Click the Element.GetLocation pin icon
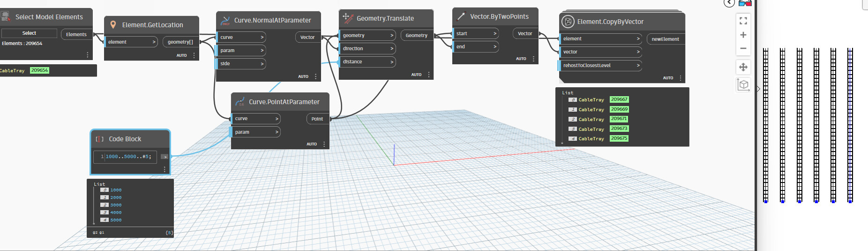 pos(113,24)
